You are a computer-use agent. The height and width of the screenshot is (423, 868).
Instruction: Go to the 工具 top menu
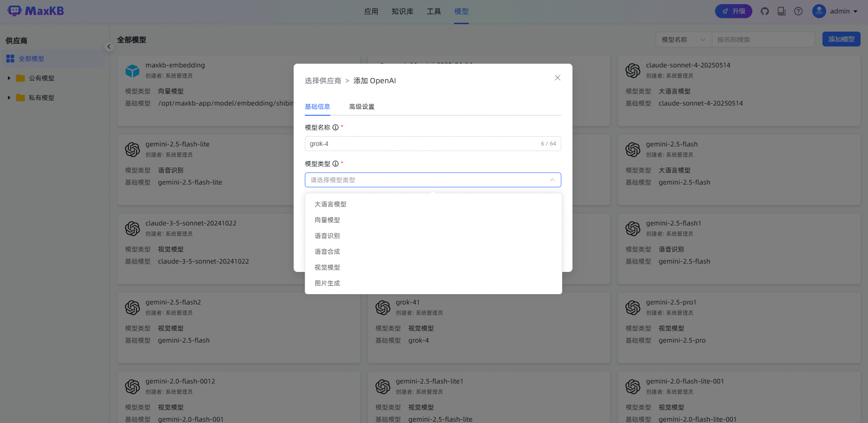pyautogui.click(x=434, y=12)
